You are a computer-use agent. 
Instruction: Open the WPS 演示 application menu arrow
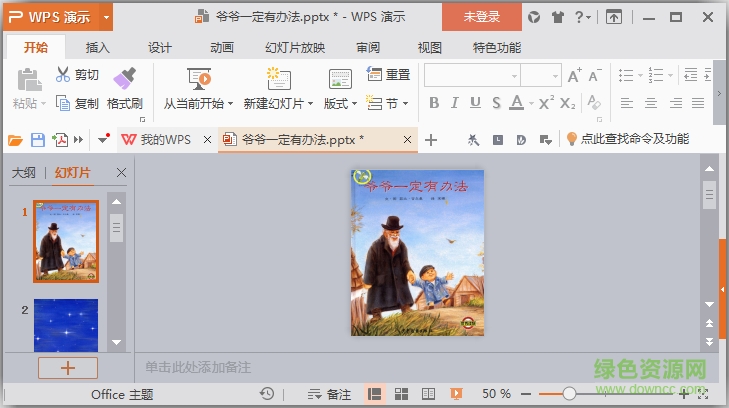(x=106, y=18)
